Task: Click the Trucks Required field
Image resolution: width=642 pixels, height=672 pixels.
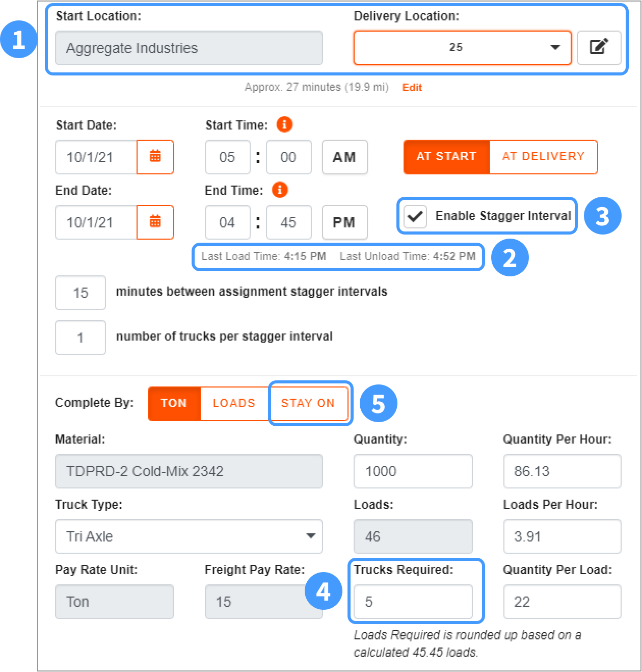Action: click(x=413, y=602)
